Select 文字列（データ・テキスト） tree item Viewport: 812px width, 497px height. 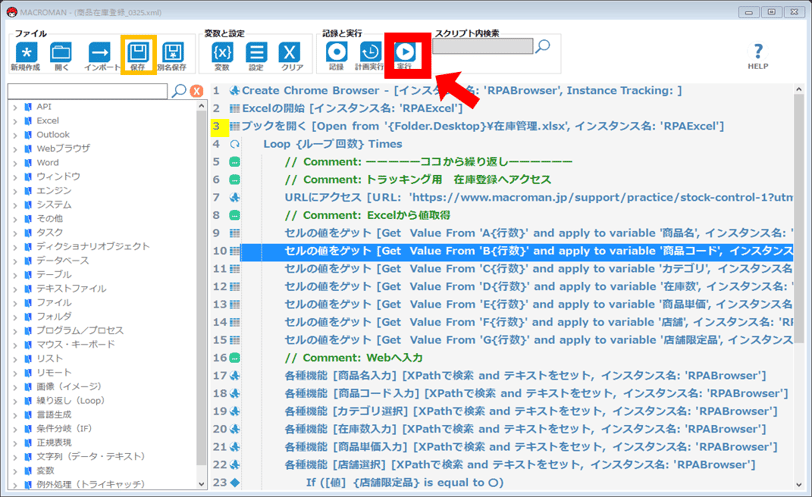point(91,456)
